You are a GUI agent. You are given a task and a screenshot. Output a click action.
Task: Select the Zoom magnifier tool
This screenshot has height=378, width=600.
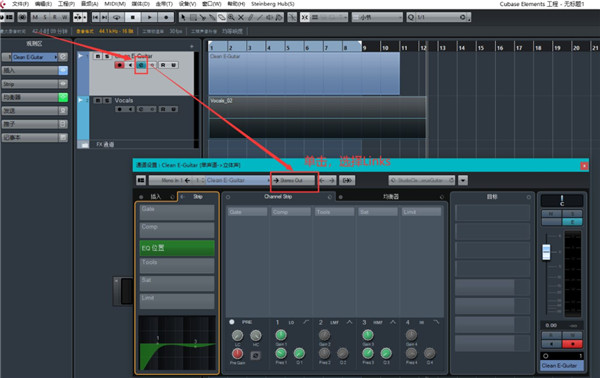pyautogui.click(x=232, y=17)
